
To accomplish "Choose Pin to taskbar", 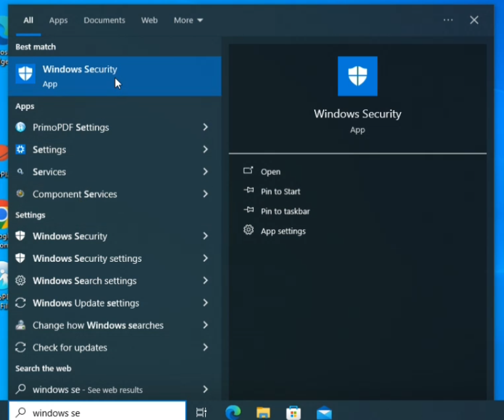I will (x=285, y=211).
